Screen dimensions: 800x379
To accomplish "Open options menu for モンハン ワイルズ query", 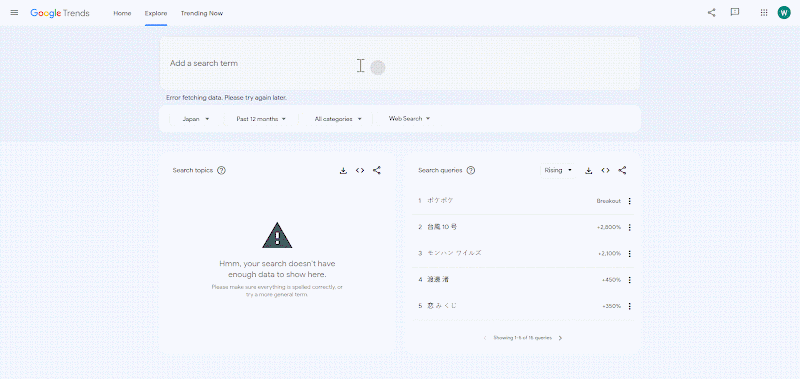I will [629, 254].
